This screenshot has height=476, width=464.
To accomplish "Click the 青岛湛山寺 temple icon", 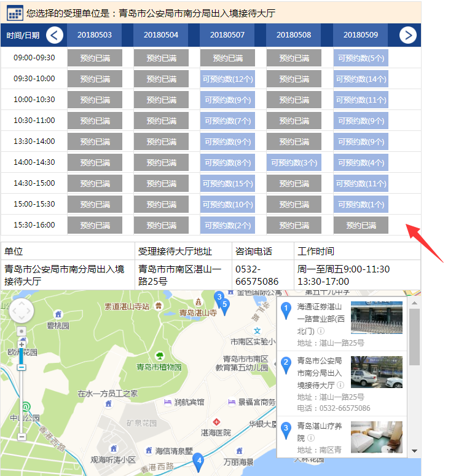I will pos(199,302).
